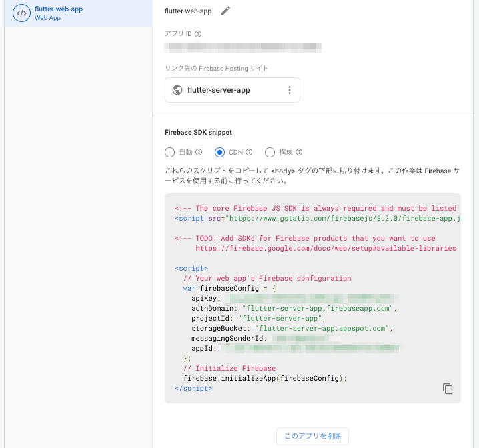This screenshot has height=448, width=479.
Task: Click the projectId "flutter-server-app" value
Action: pos(280,318)
